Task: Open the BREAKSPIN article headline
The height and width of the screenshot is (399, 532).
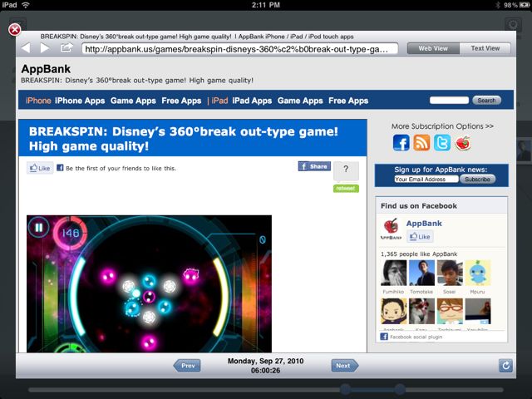Action: [x=184, y=139]
